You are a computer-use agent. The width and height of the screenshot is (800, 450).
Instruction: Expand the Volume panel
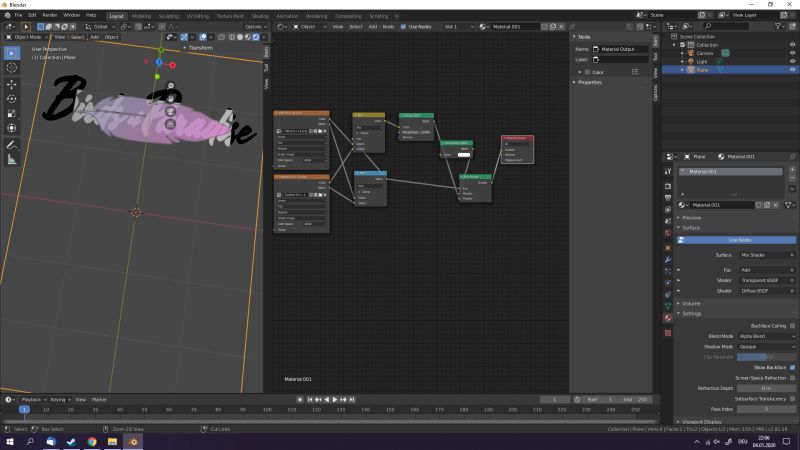[x=691, y=304]
